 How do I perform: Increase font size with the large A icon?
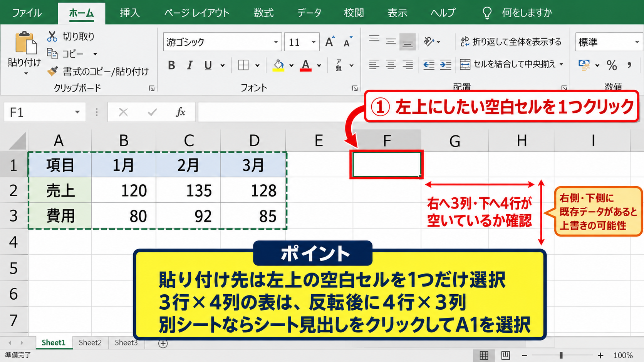(x=330, y=42)
